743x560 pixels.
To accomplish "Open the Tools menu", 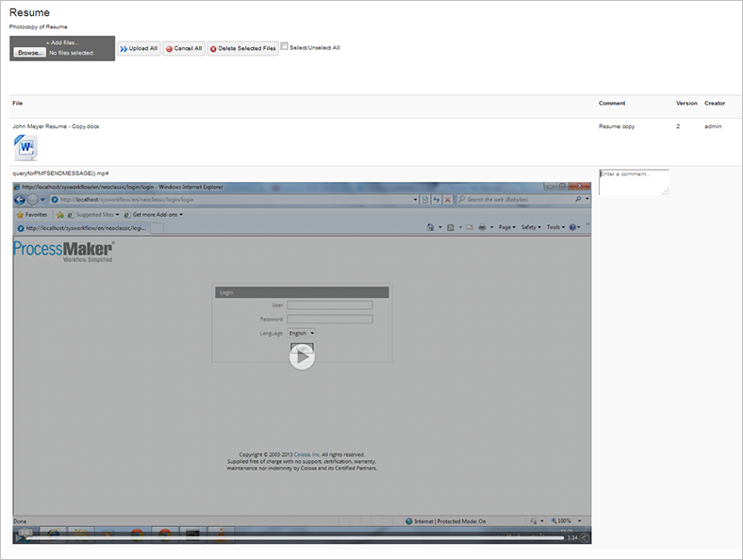I will pyautogui.click(x=555, y=227).
